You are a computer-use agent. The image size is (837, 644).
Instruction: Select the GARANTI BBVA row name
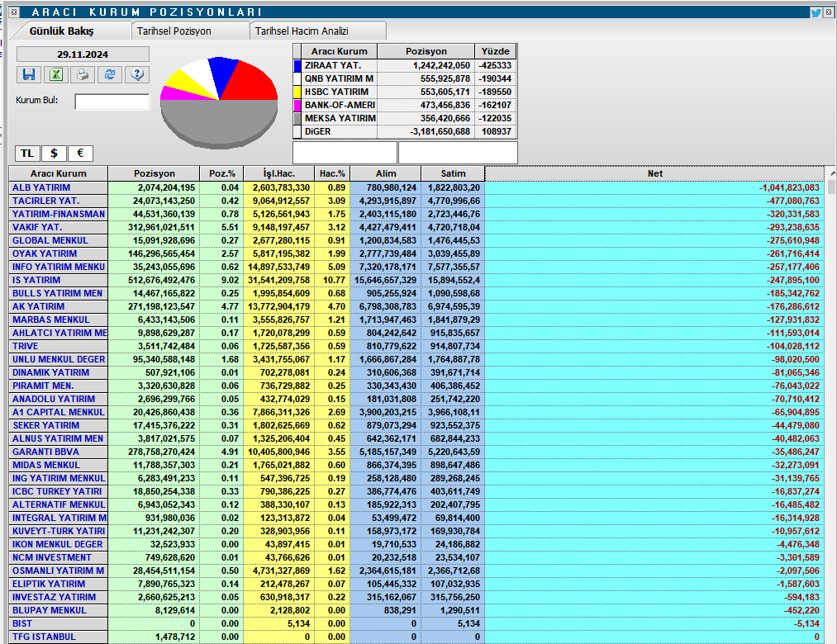(46, 452)
